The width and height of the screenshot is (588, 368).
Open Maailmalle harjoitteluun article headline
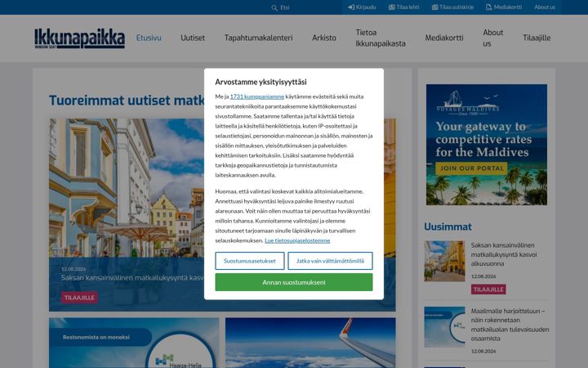[510, 325]
